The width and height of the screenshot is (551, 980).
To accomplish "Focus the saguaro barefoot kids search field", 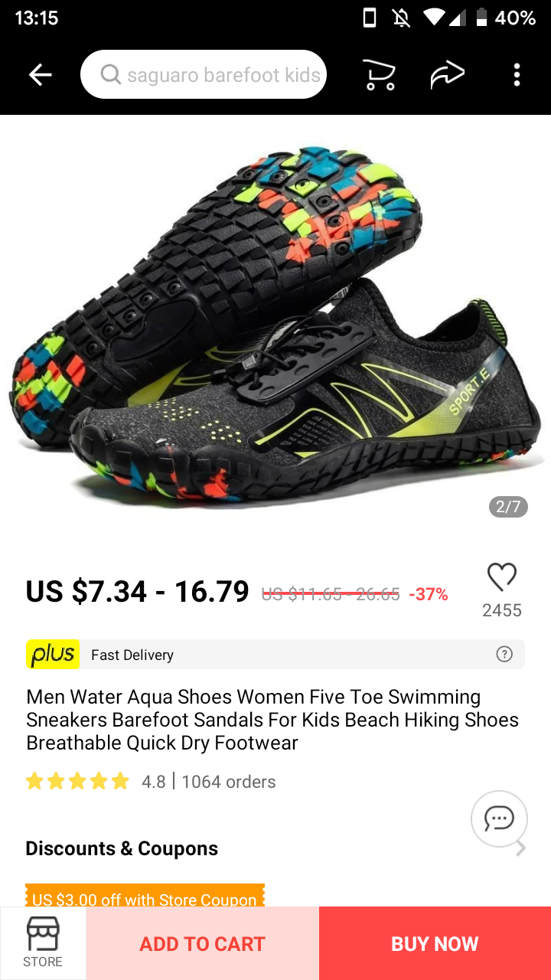I will (204, 74).
